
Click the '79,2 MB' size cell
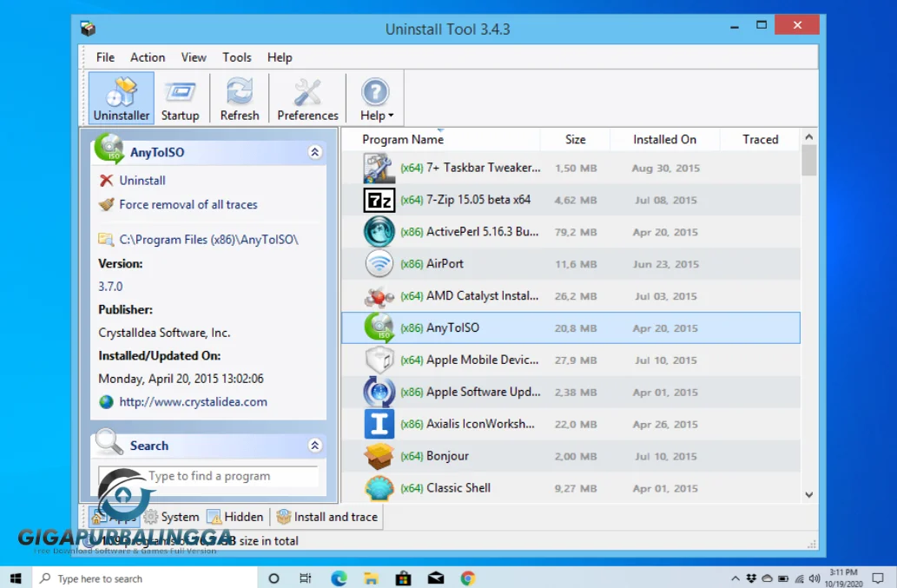(576, 232)
